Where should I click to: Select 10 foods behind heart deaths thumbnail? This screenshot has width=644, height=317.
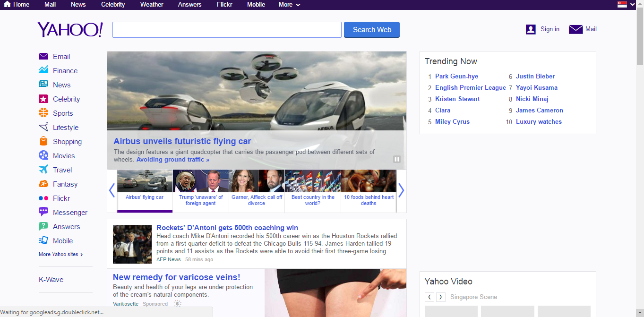coord(369,191)
